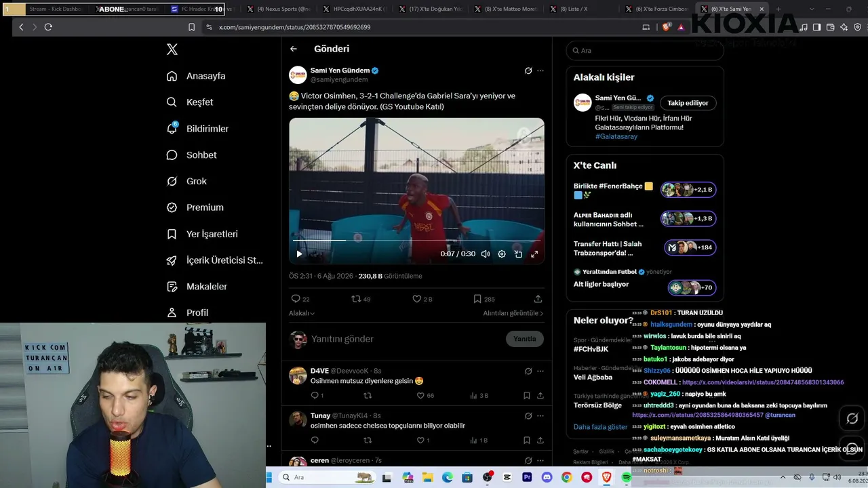Seek on the video progress bar

click(x=416, y=240)
